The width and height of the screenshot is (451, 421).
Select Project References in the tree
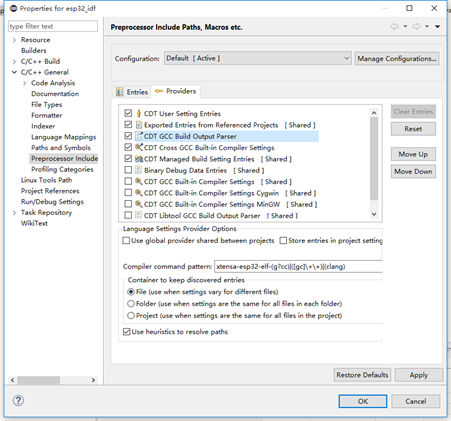50,191
